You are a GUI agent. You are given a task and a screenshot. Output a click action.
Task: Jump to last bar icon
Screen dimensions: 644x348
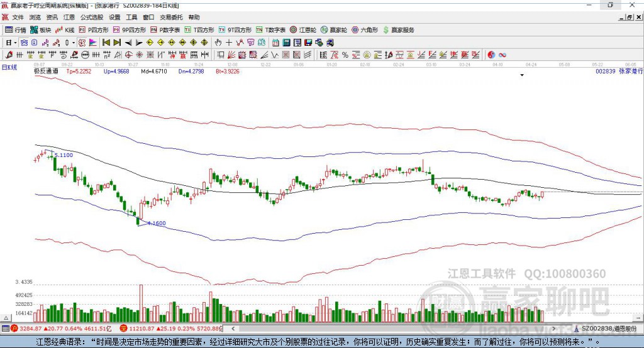tap(117, 43)
